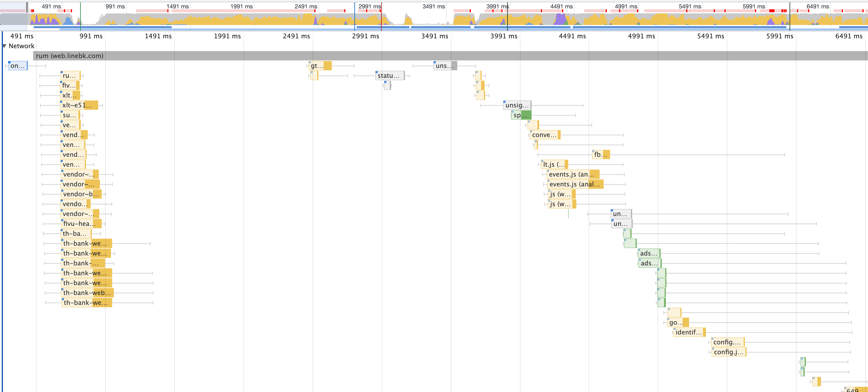Click the 'fb...' request bar
Viewport: 868px width, 392px height.
tap(601, 155)
